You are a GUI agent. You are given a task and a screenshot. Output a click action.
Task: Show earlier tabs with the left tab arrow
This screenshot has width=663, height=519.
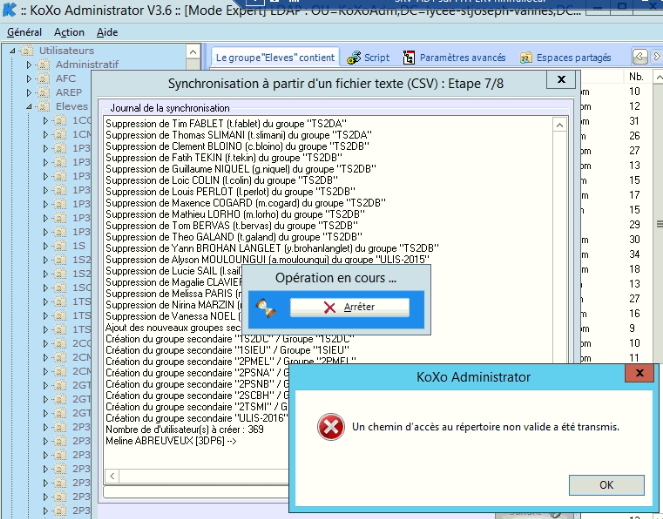pyautogui.click(x=640, y=56)
